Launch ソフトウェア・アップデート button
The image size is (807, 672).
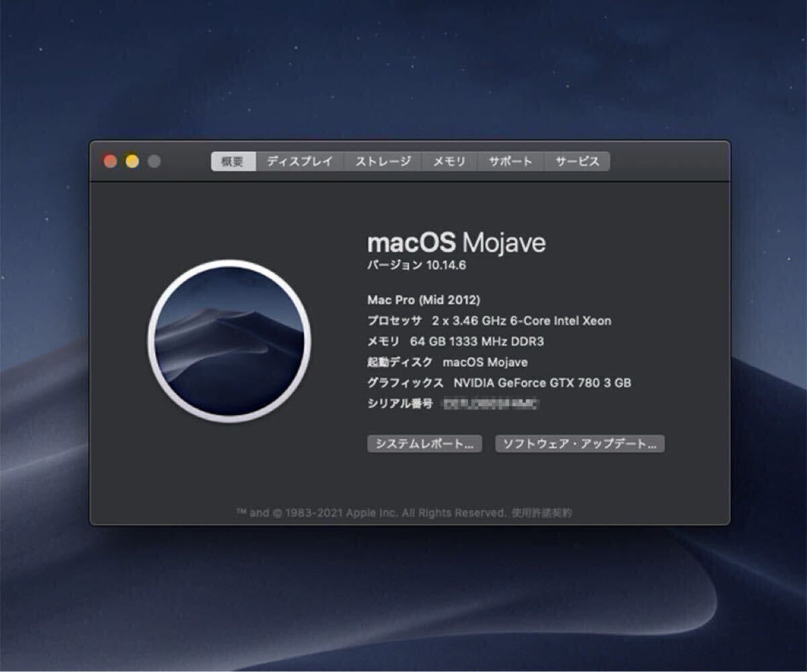point(580,444)
